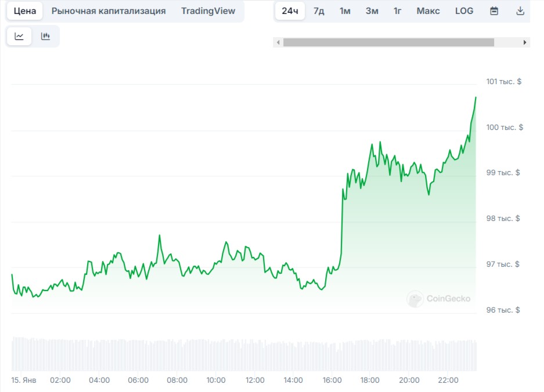Select the 24ч time range

pyautogui.click(x=290, y=11)
